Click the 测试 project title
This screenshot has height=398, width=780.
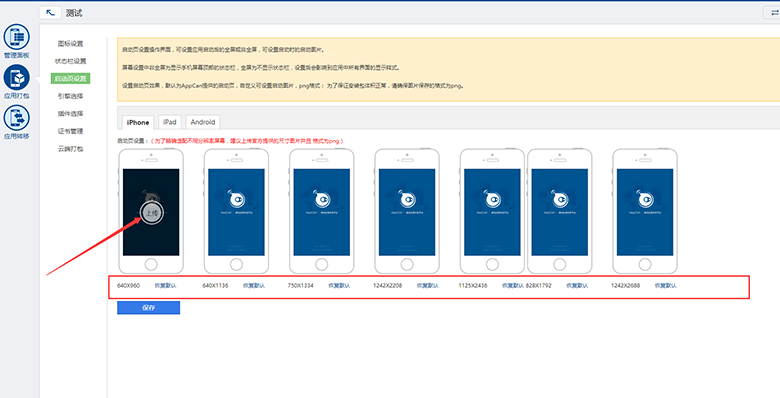74,13
